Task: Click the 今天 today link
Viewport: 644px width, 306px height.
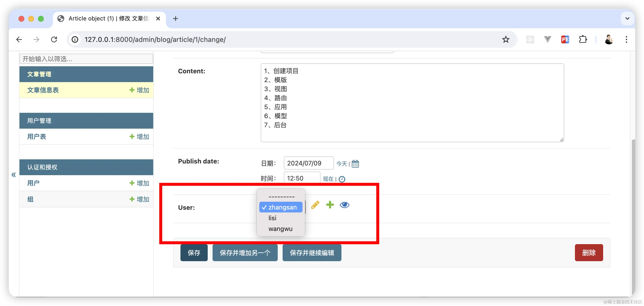Action: pos(341,164)
